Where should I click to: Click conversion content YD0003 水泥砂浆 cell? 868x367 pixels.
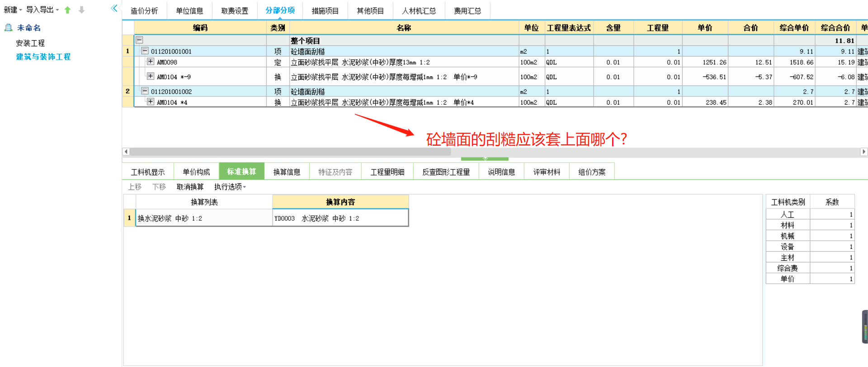[x=340, y=218]
